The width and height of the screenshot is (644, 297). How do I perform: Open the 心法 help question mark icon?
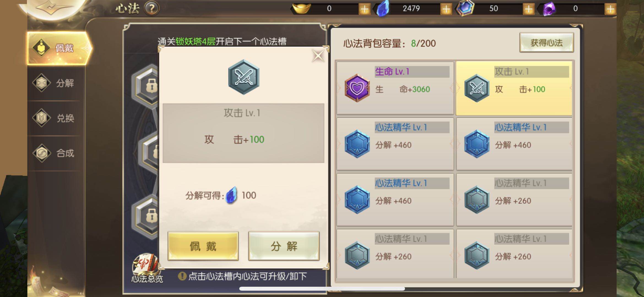pyautogui.click(x=152, y=9)
